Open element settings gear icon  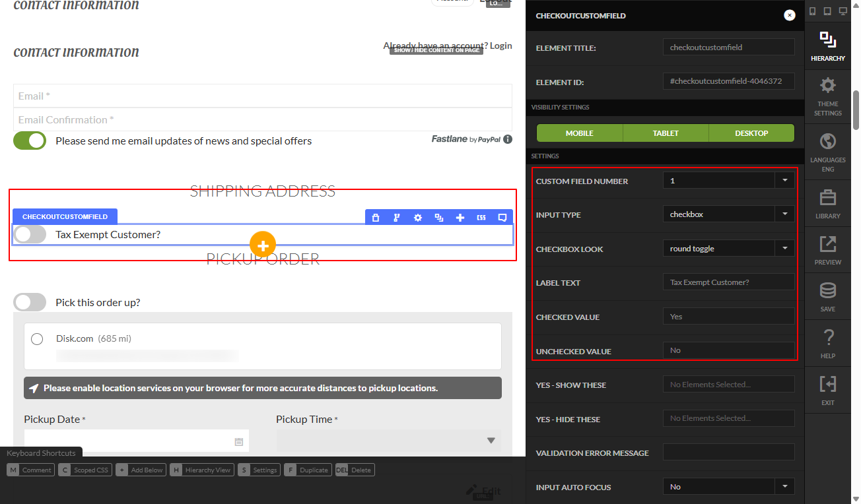click(x=418, y=218)
